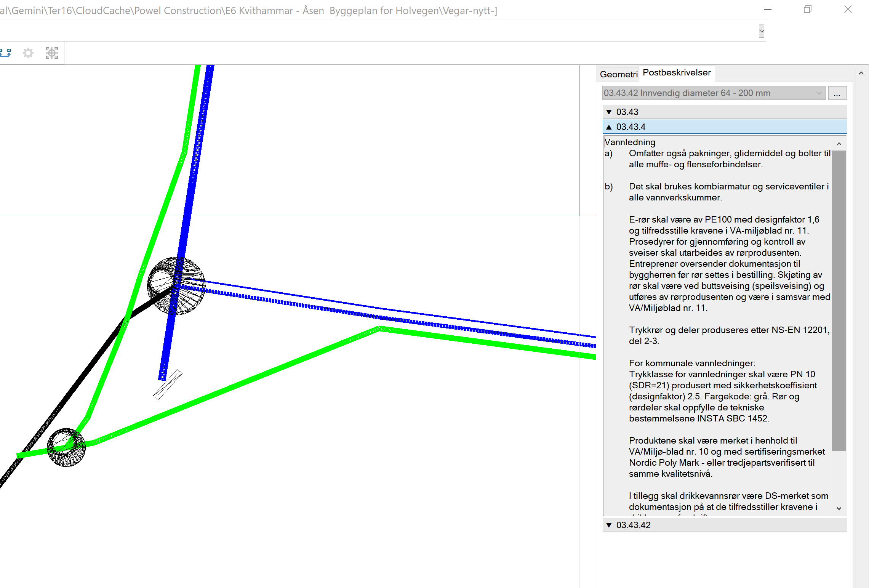Select the Postbeskrivelser tab
Image resolution: width=869 pixels, height=588 pixels.
click(x=677, y=73)
